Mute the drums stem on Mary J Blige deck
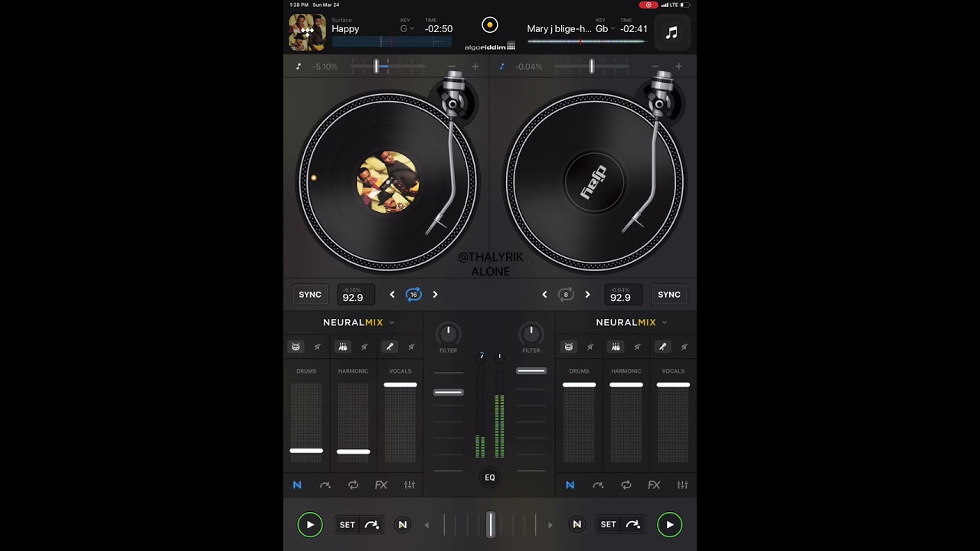The width and height of the screenshot is (980, 551). tap(590, 347)
